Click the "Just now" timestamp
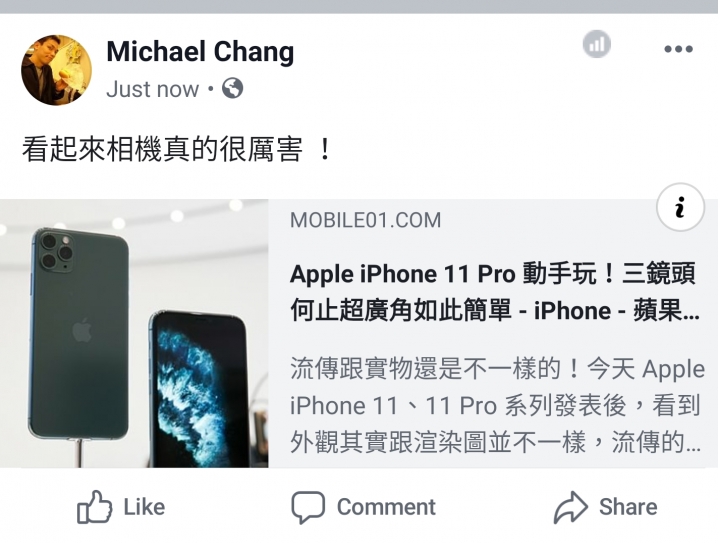This screenshot has height=543, width=720. click(152, 89)
